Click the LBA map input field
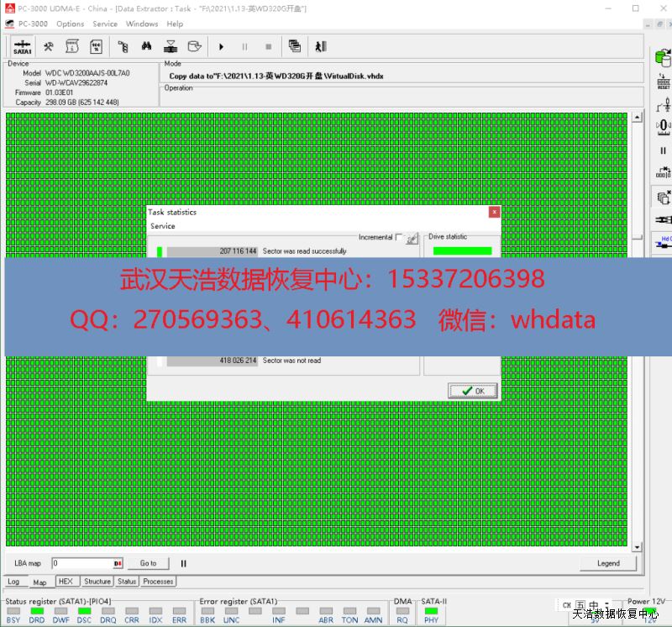This screenshot has width=672, height=627. click(x=82, y=563)
